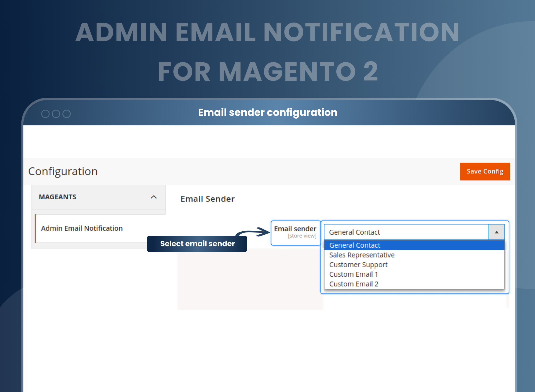Click the Email sender configuration title
The width and height of the screenshot is (535, 392).
coord(267,112)
